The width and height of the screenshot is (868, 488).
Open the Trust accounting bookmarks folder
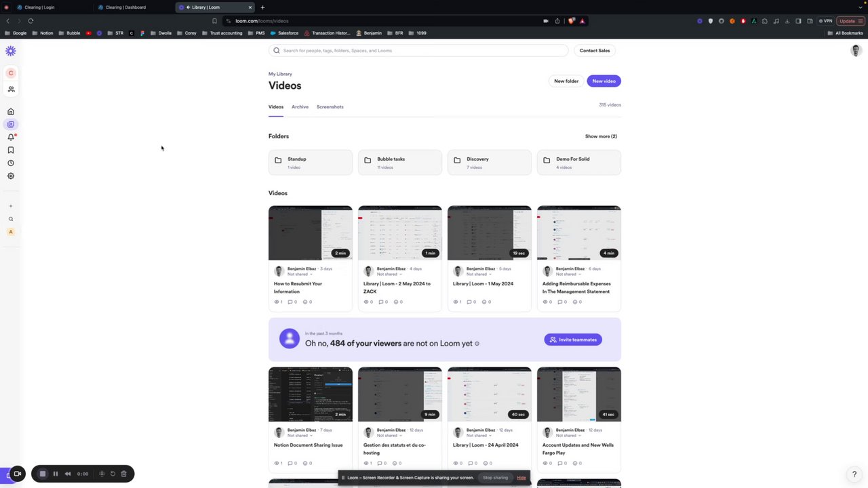pos(222,33)
